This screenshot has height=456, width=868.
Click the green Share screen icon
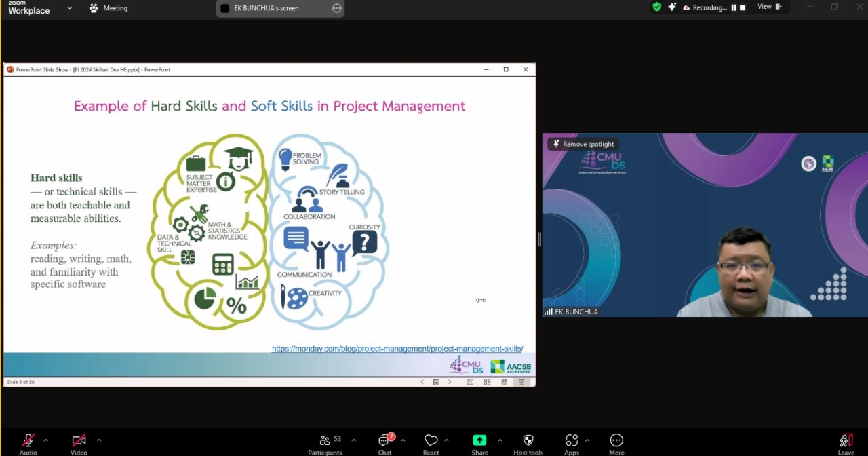point(479,442)
